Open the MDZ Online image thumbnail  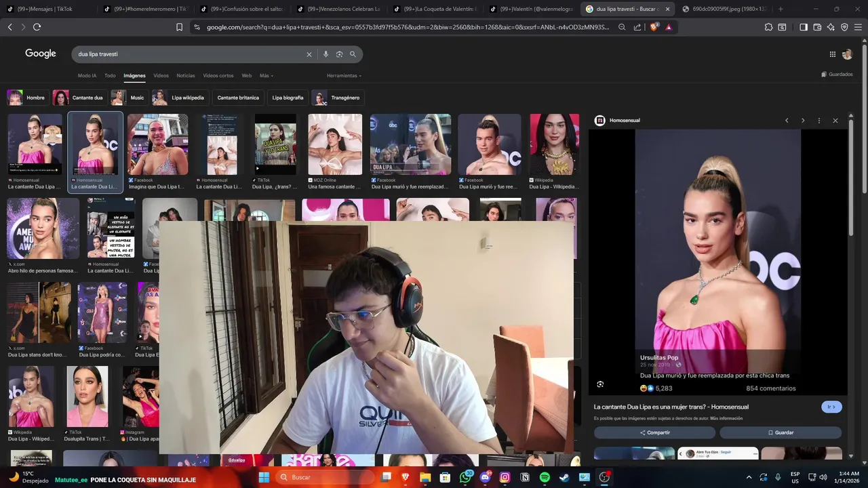335,144
